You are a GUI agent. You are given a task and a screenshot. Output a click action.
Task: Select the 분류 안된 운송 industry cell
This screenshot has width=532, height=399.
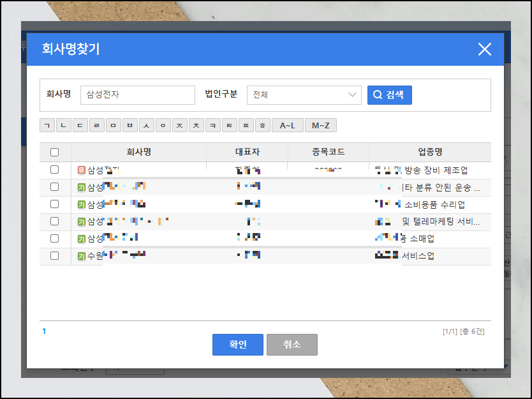[430, 188]
